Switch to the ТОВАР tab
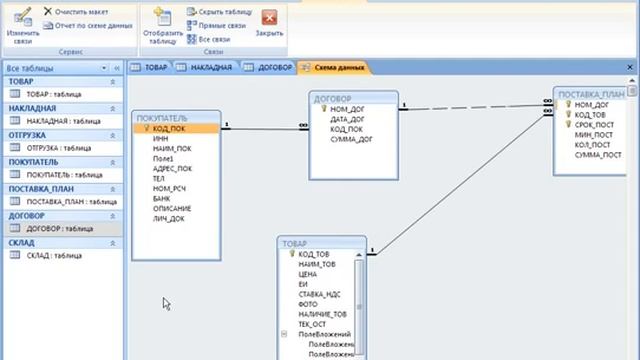The image size is (640, 360). click(x=149, y=67)
